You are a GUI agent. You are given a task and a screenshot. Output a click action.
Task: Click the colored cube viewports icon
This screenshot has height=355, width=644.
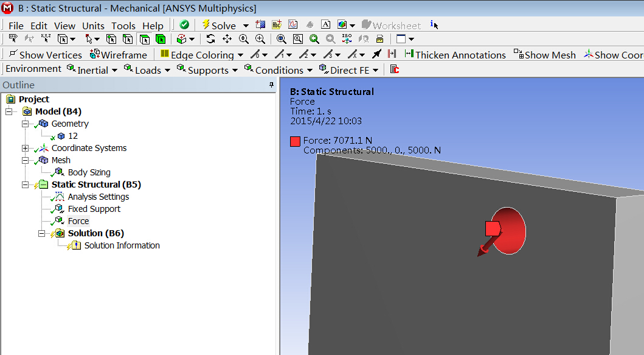tap(342, 25)
